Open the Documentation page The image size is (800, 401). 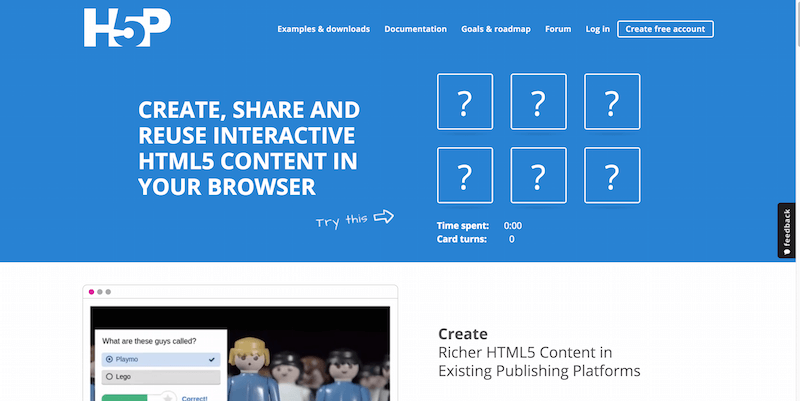click(415, 29)
